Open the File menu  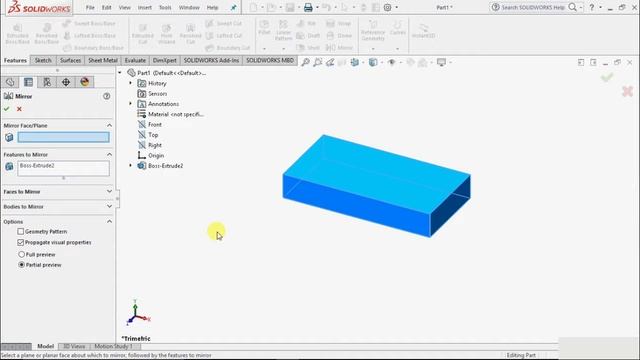click(90, 7)
